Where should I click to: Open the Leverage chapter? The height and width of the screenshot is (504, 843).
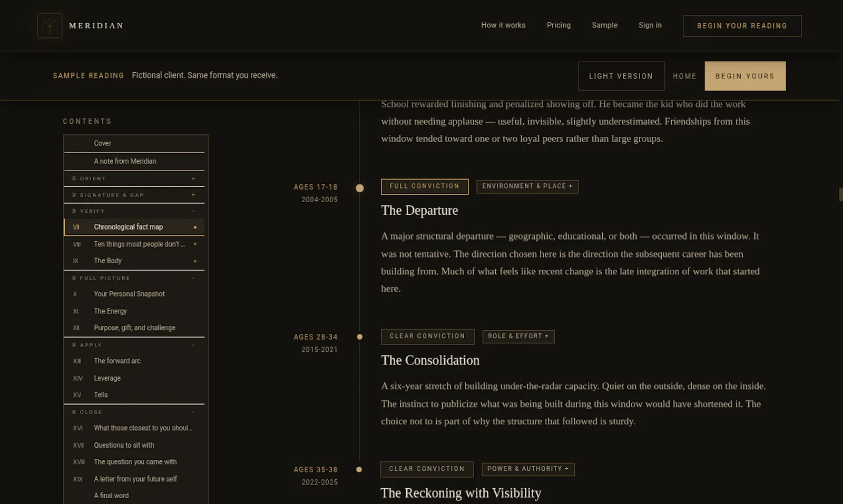point(134,378)
